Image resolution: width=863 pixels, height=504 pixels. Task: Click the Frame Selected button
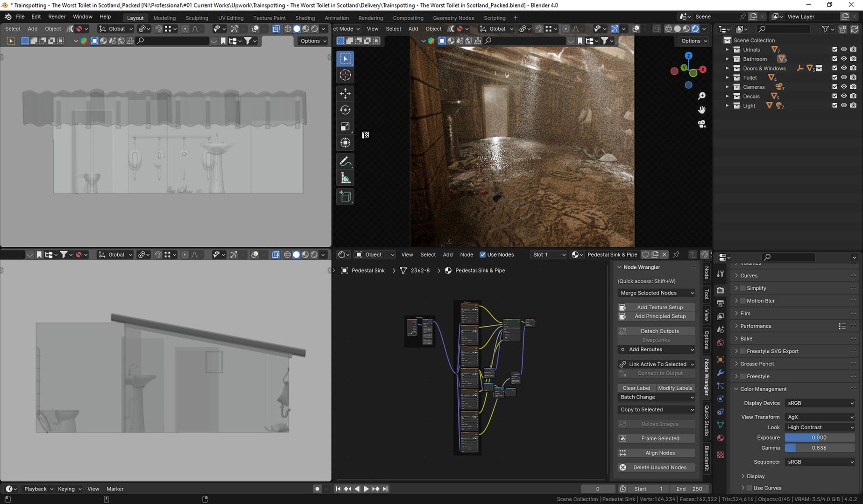[657, 438]
